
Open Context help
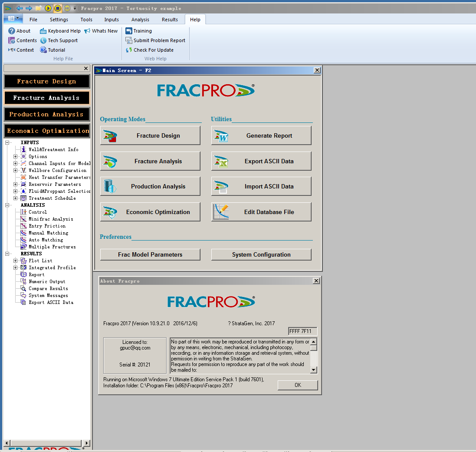[21, 50]
